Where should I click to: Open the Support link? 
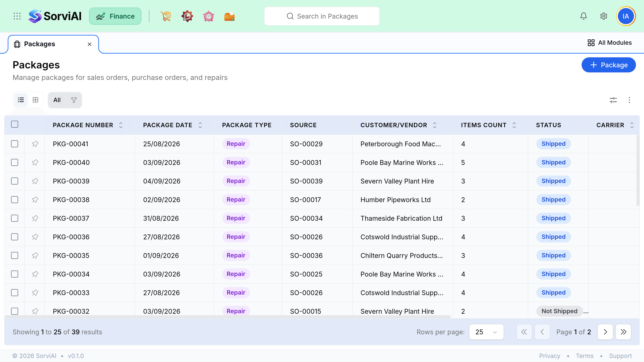click(x=620, y=356)
